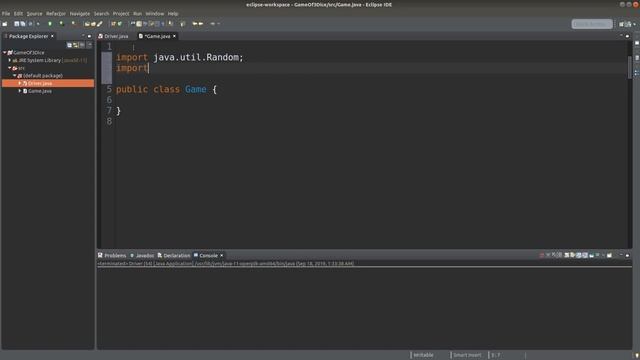This screenshot has width=640, height=360.
Task: Collapse the GameOf3Dice project node
Action: tap(5, 53)
